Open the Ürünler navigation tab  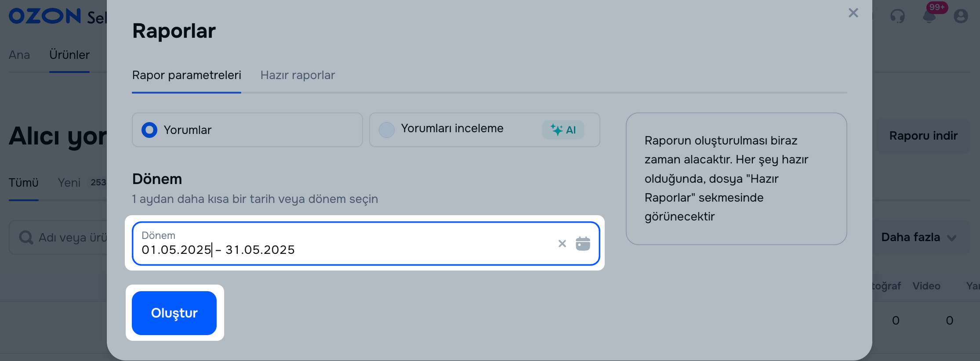69,55
